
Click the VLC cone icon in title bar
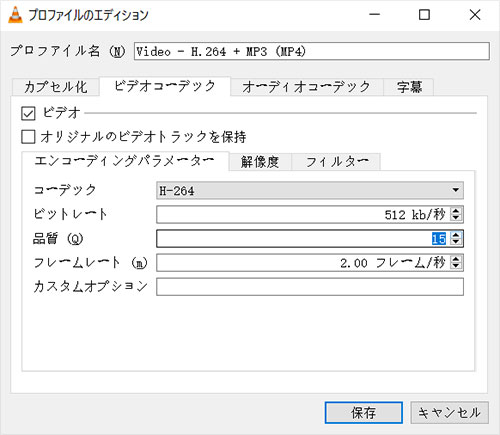tap(15, 15)
